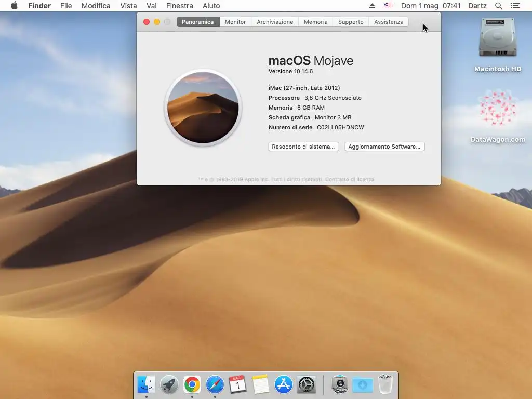Select DataWagon.com desktop icon
This screenshot has width=532, height=399.
pos(497,108)
